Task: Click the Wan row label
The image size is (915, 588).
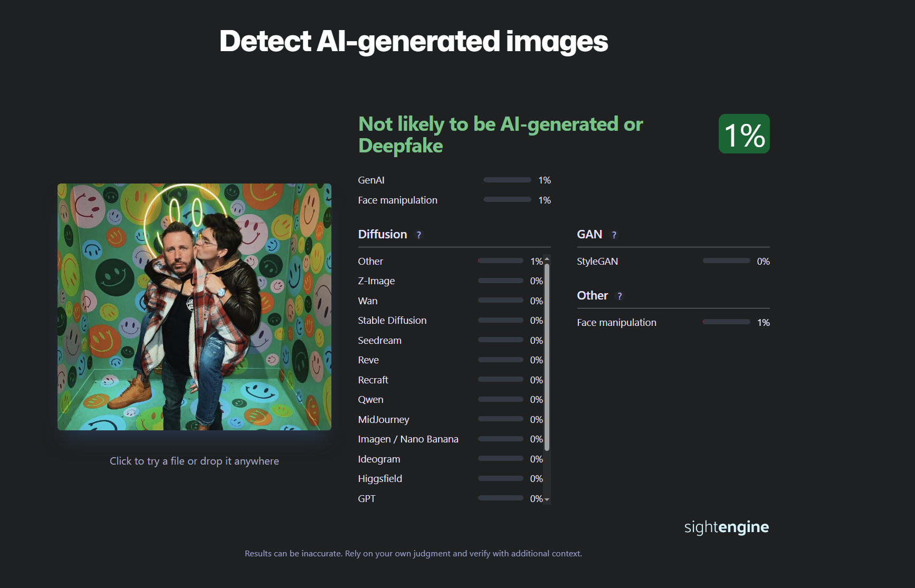Action: tap(368, 301)
